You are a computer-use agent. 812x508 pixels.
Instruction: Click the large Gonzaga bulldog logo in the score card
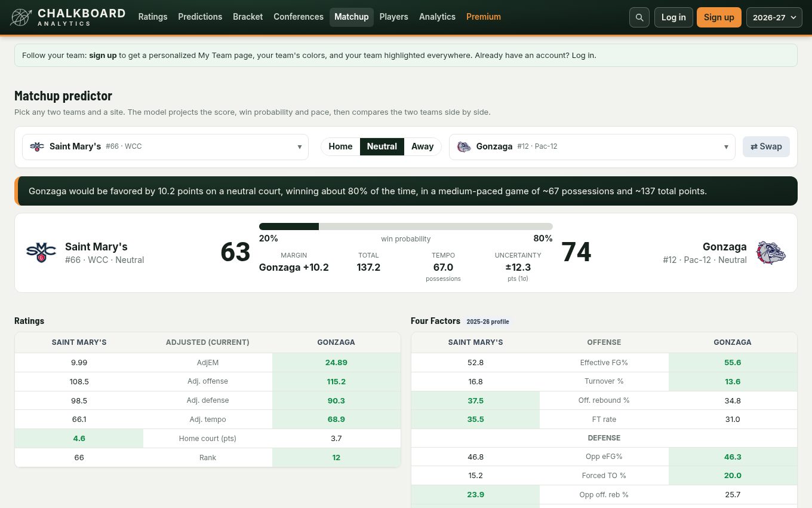click(771, 253)
